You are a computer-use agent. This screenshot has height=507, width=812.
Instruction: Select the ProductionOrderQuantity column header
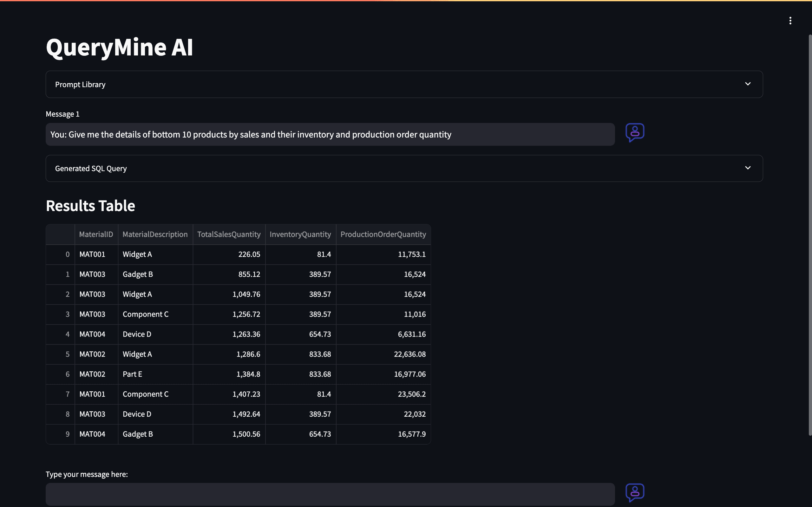(x=383, y=234)
